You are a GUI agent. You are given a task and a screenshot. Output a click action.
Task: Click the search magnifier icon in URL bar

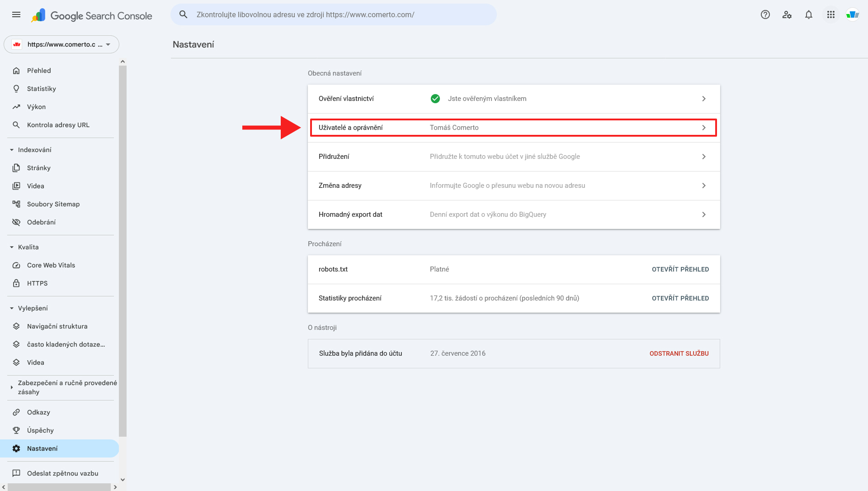click(x=183, y=14)
